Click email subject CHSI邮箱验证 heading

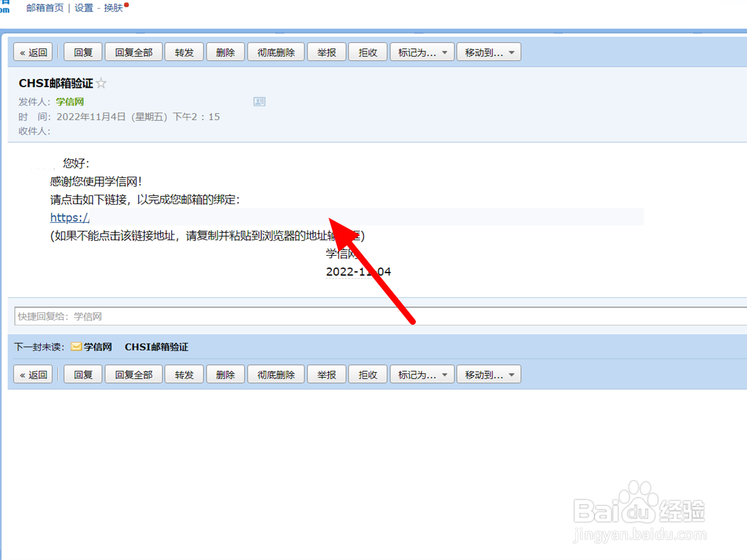tap(56, 84)
